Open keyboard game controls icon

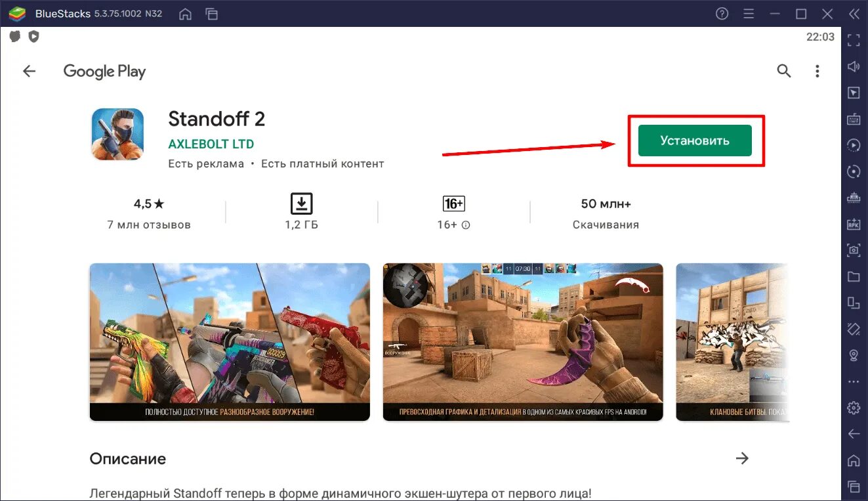pos(854,119)
